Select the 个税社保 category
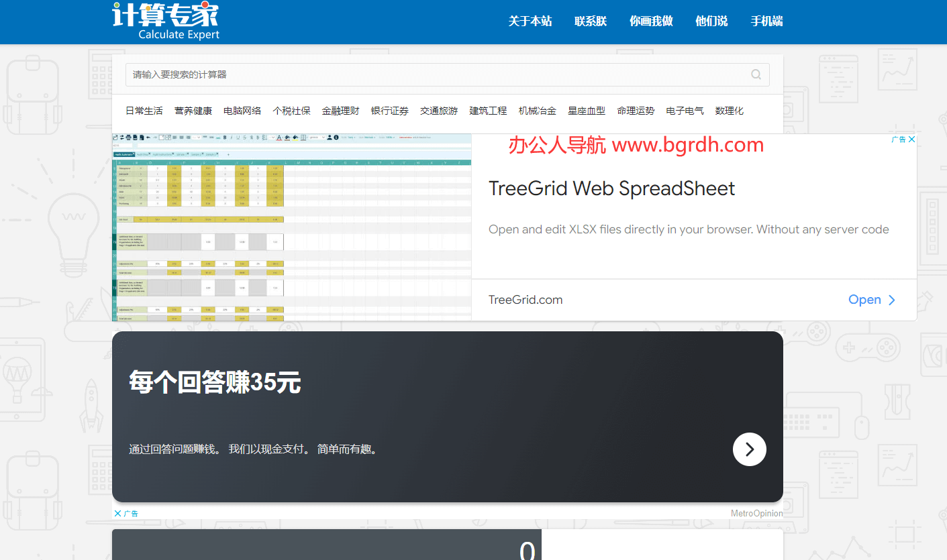This screenshot has height=560, width=947. [x=291, y=111]
